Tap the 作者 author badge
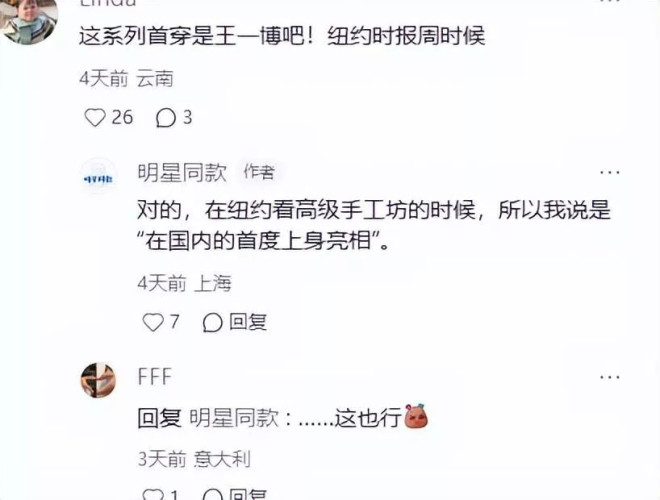The width and height of the screenshot is (660, 500). pos(259,172)
